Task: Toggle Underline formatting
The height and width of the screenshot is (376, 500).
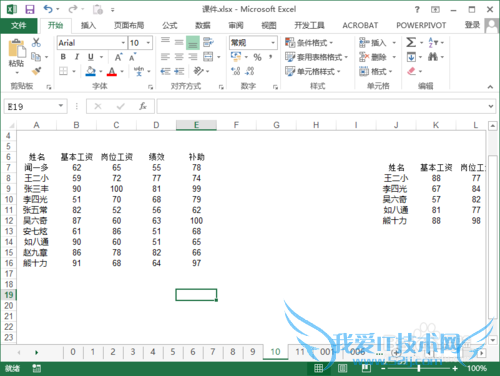Action: (x=91, y=57)
